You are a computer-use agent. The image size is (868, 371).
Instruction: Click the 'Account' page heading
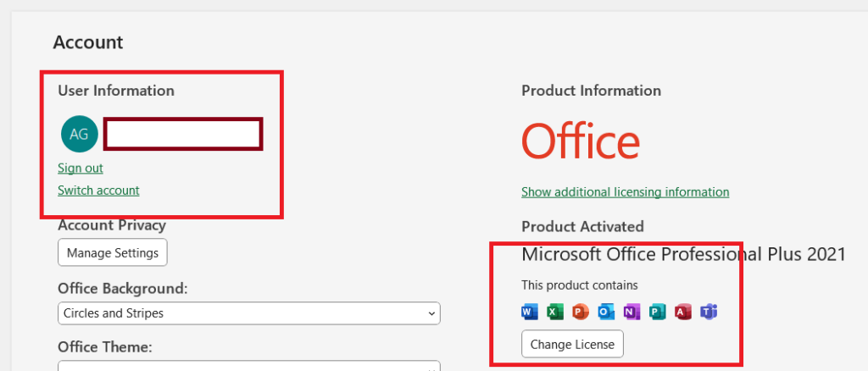[x=88, y=42]
